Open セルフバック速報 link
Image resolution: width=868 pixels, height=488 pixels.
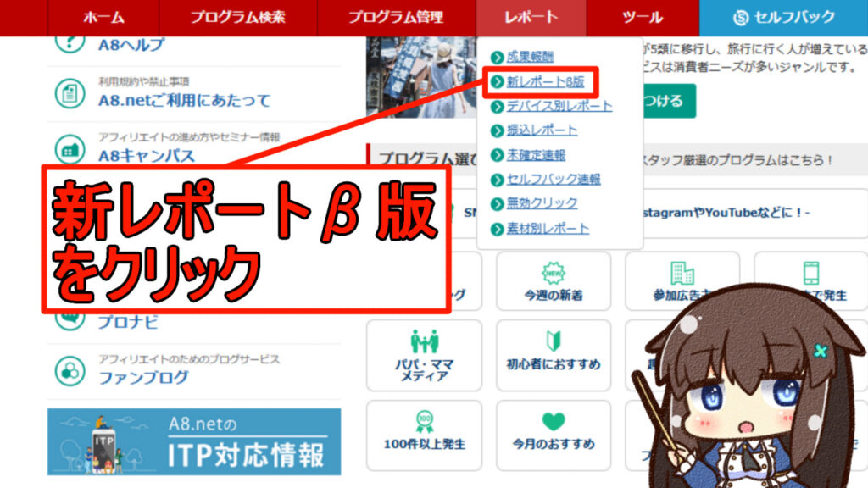click(554, 179)
